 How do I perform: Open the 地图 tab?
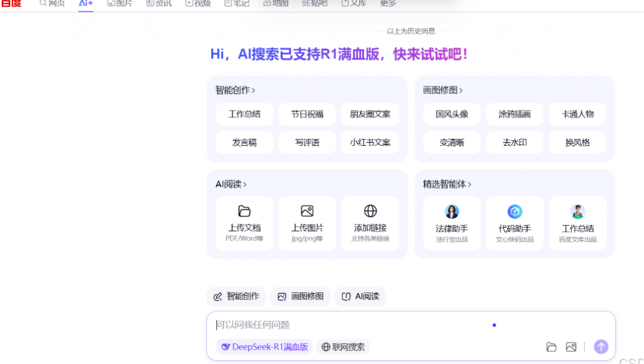click(275, 3)
